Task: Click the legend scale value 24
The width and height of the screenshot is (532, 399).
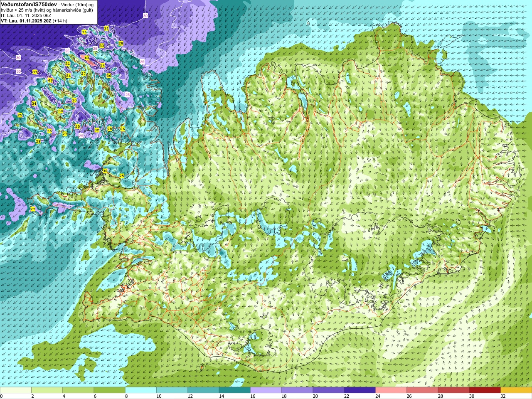Action: tap(378, 396)
